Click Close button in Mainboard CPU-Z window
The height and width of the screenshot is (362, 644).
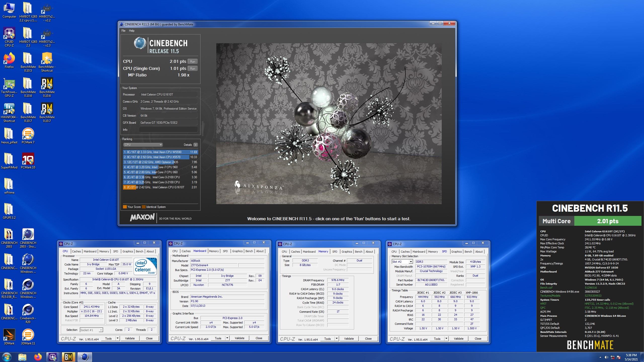click(x=259, y=338)
